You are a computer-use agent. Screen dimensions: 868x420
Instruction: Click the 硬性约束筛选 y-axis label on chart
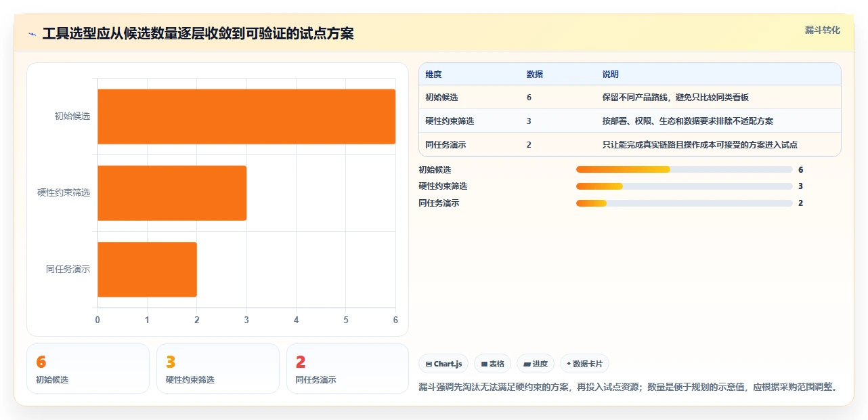(x=64, y=193)
